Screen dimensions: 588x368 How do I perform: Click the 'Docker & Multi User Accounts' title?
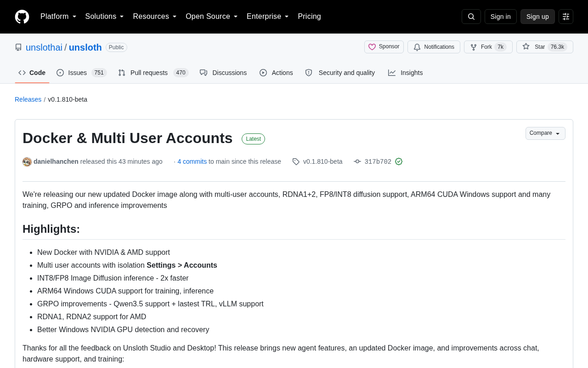(128, 138)
